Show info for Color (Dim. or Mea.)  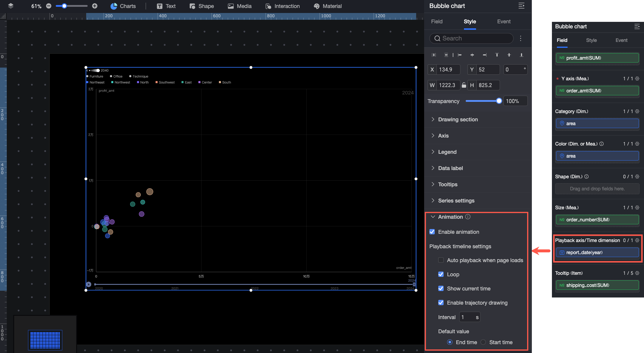pyautogui.click(x=601, y=144)
